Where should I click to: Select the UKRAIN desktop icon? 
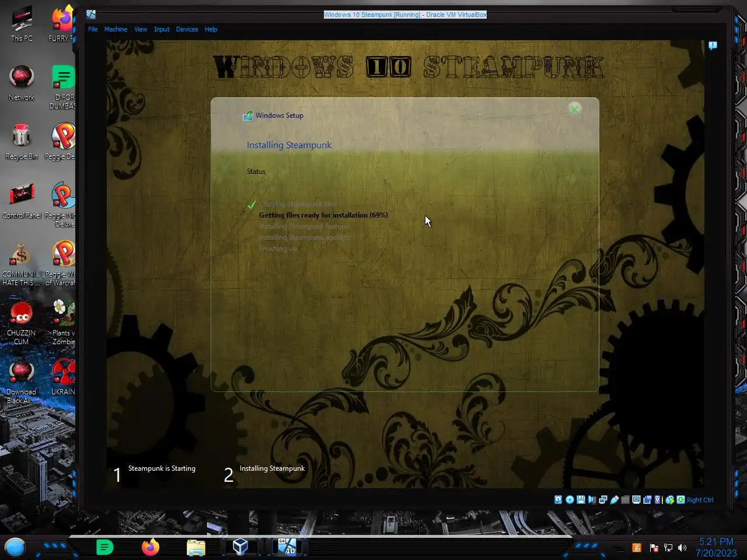click(63, 377)
